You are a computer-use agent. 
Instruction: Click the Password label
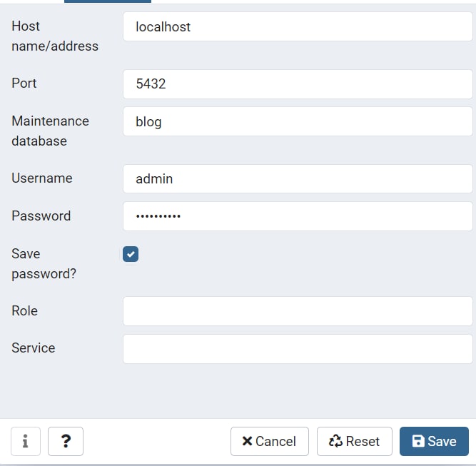(41, 216)
